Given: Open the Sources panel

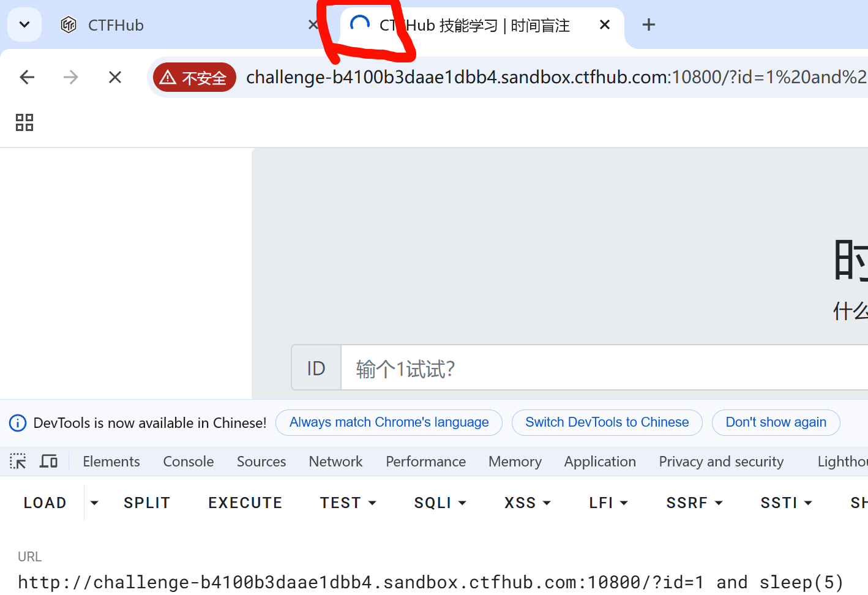Looking at the screenshot, I should coord(261,462).
